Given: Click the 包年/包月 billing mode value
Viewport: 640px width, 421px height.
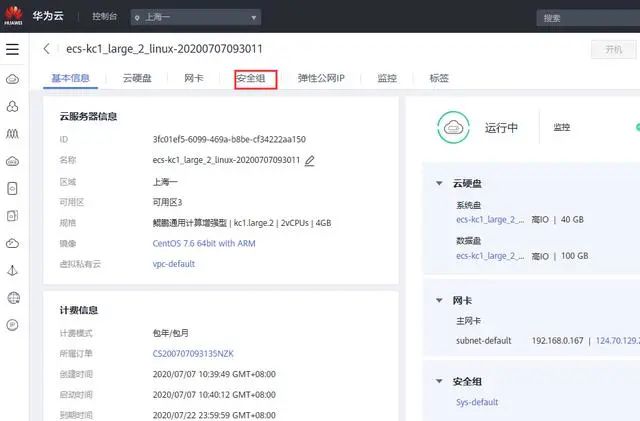Looking at the screenshot, I should [x=171, y=333].
